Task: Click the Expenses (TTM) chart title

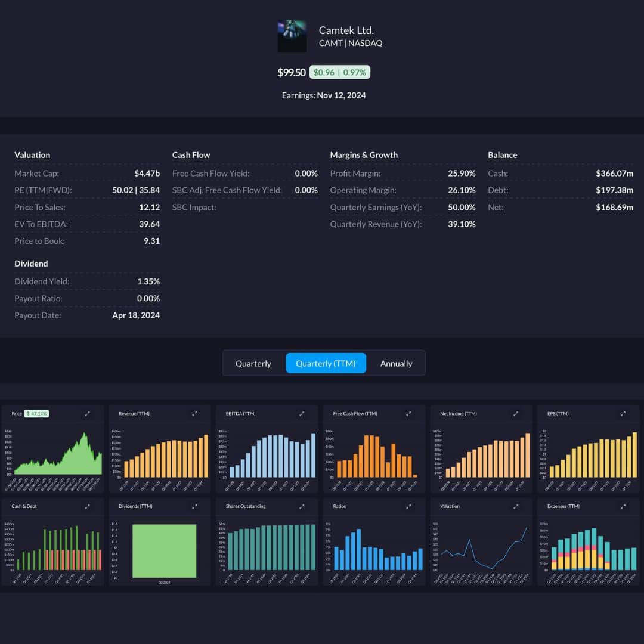Action: (563, 506)
